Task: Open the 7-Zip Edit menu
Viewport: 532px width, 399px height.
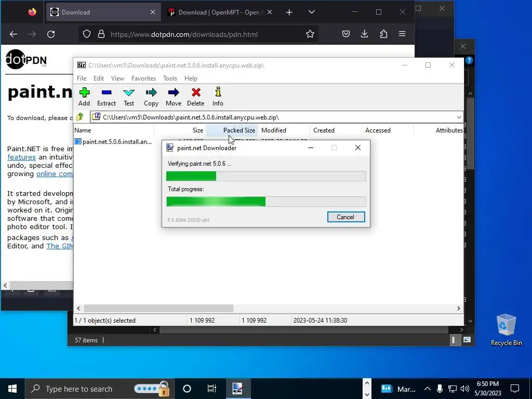Action: (99, 78)
